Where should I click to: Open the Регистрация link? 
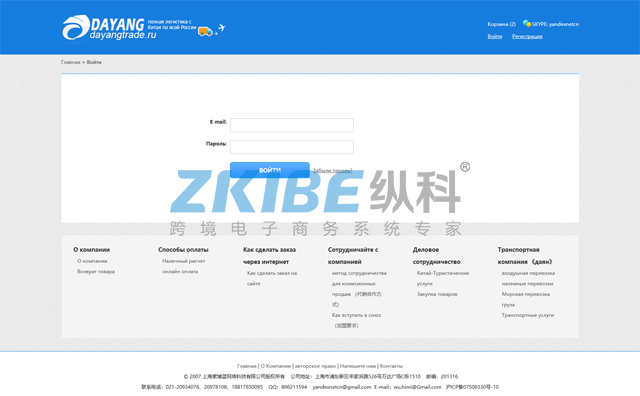point(527,36)
